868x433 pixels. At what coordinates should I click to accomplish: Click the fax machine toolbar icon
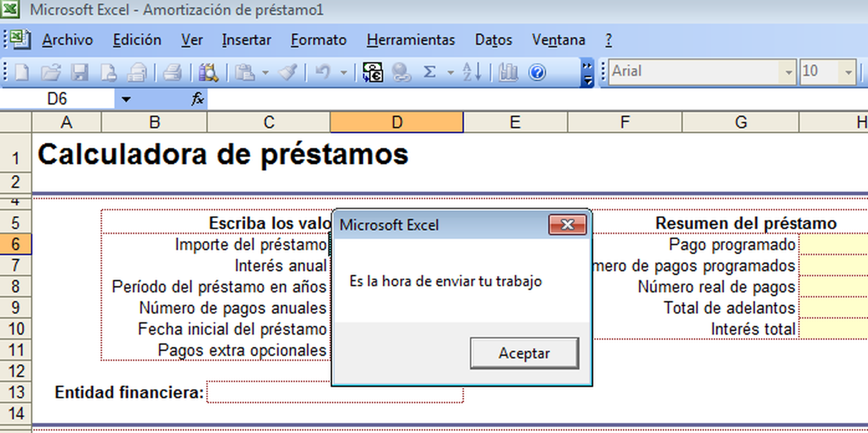pos(137,72)
